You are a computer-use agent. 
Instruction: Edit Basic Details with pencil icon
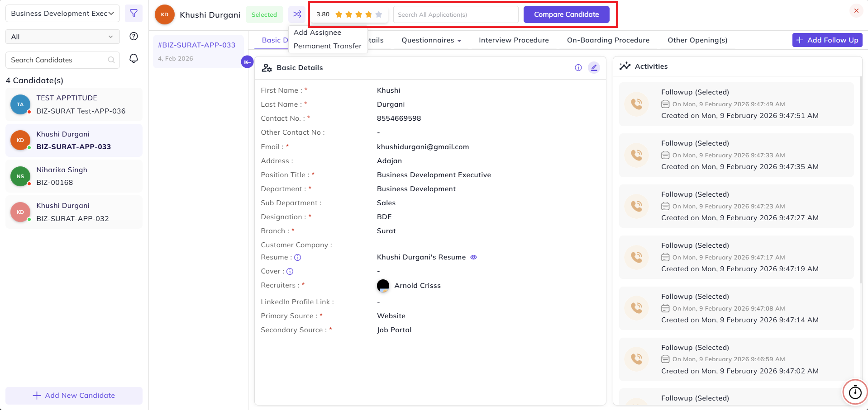coord(594,68)
